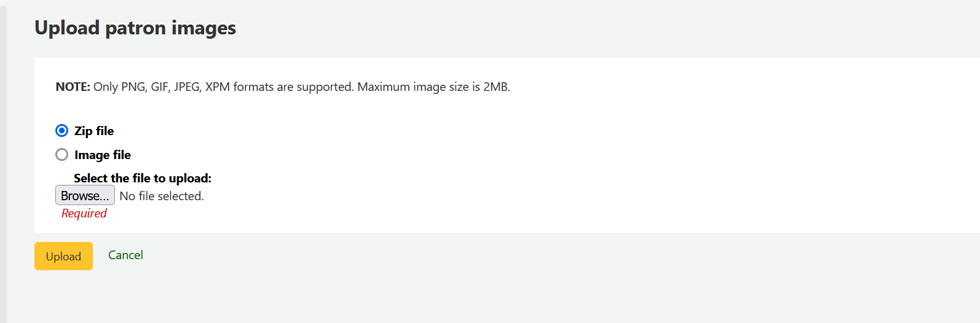Click the word "patron" in the heading
Image resolution: width=980 pixels, height=323 pixels.
(x=135, y=28)
